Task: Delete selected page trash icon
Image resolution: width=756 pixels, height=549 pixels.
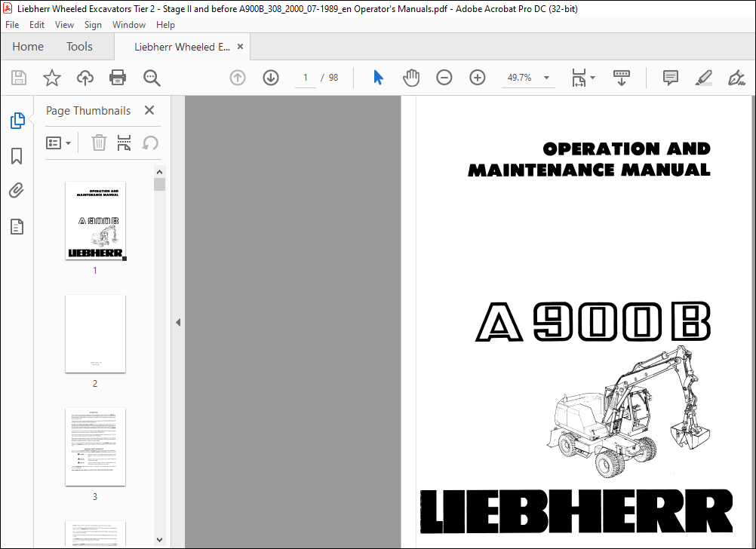Action: click(x=99, y=143)
